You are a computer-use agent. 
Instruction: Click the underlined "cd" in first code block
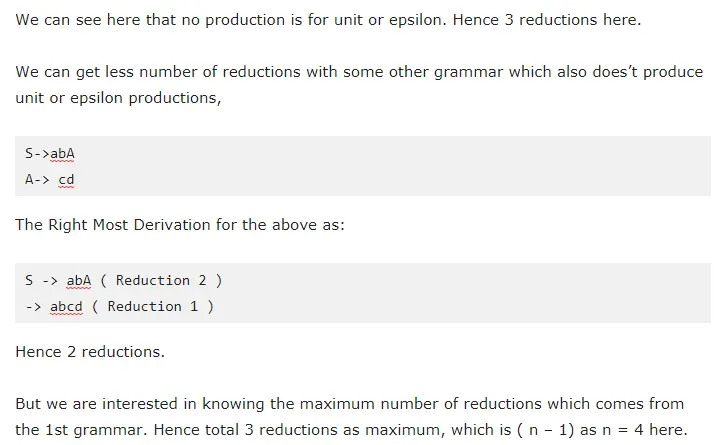66,180
